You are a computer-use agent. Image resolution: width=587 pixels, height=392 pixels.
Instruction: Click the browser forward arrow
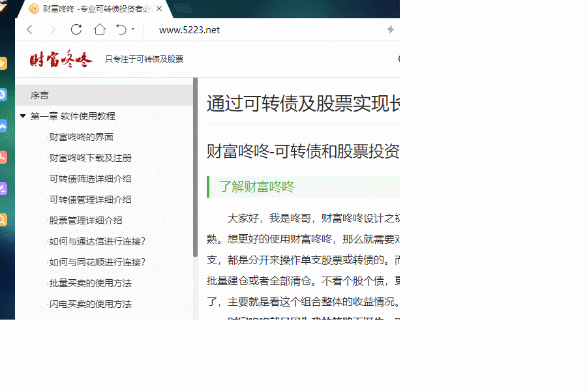point(53,29)
